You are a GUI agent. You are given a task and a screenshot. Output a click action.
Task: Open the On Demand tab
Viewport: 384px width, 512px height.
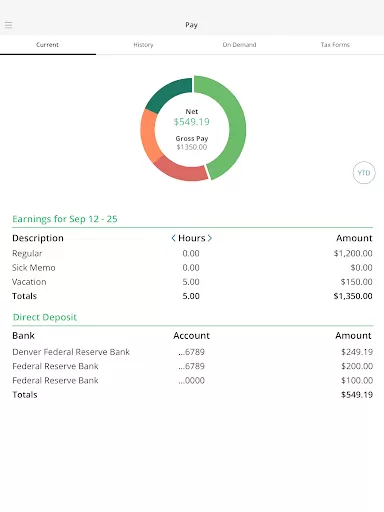[x=239, y=45]
